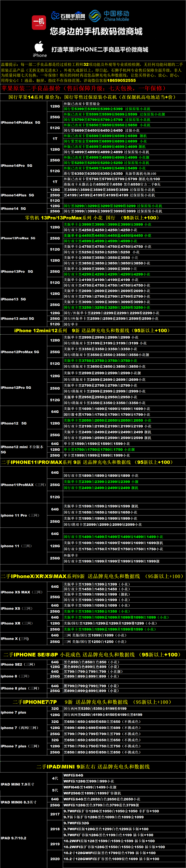This screenshot has width=186, height=868.
Task: Select the IPAD MINI 7.9英寸 cell
Action: [x=23, y=784]
